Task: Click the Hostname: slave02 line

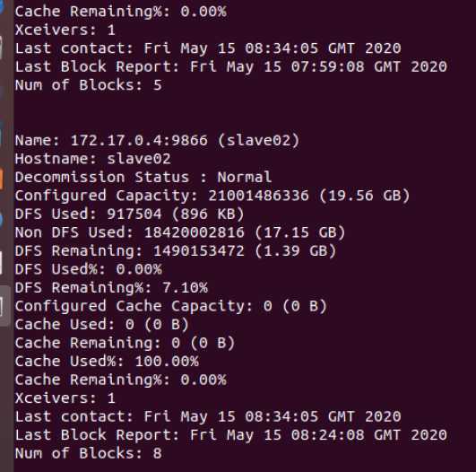Action: click(93, 159)
